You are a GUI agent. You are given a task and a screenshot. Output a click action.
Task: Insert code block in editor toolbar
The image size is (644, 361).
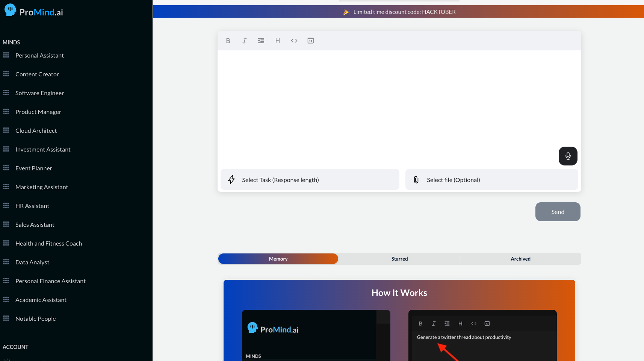311,41
